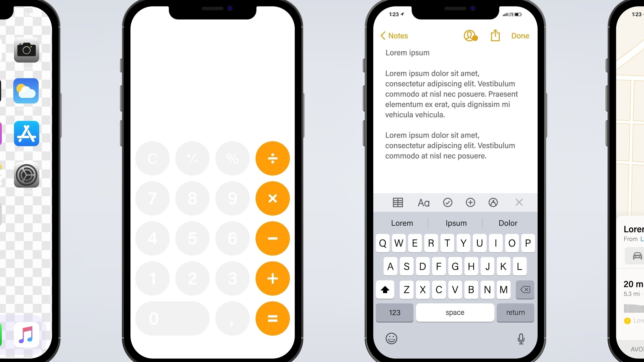Tap the division operator button
Screen dimensions: 644x362
click(272, 158)
